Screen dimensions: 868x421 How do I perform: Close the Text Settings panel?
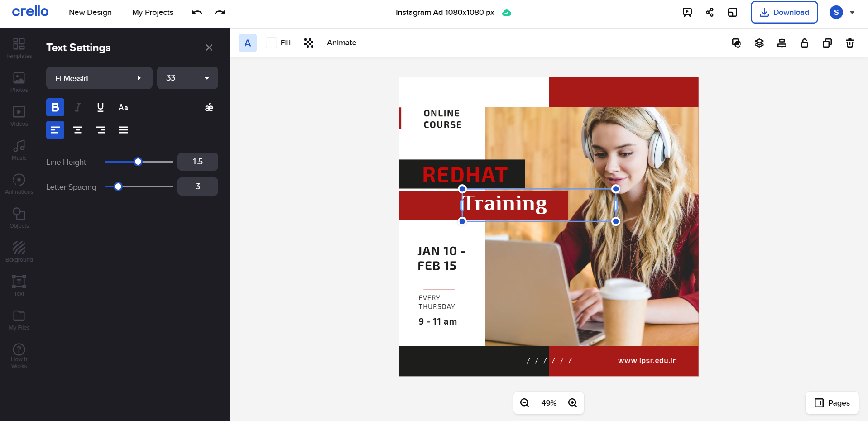[209, 48]
